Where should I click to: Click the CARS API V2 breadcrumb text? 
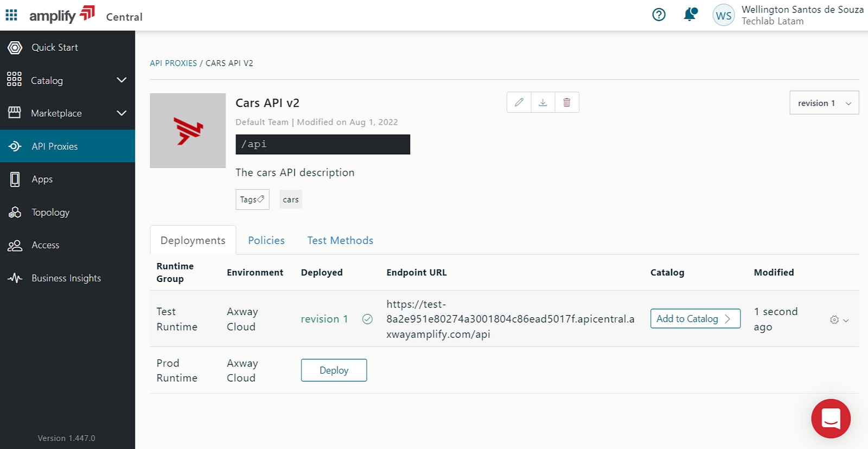click(229, 63)
